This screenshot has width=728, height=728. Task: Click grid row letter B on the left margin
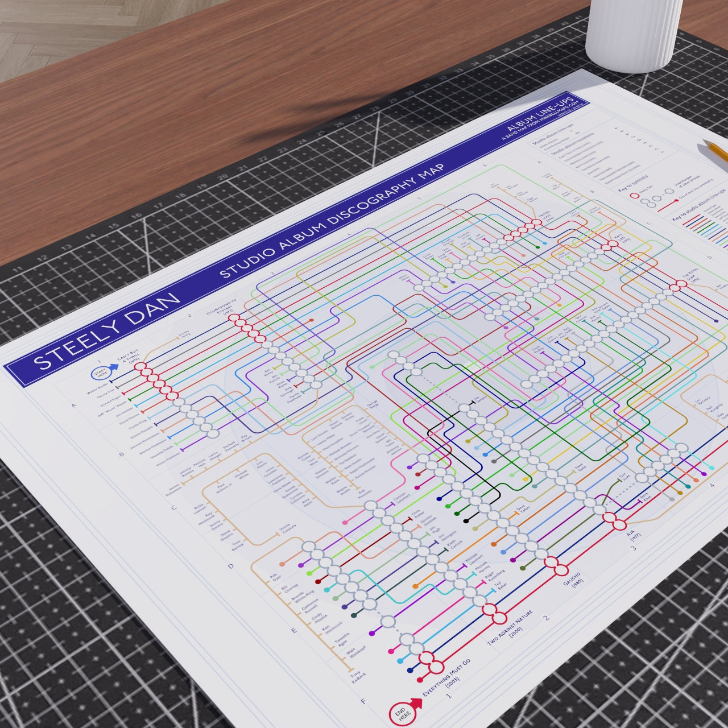coord(121,454)
